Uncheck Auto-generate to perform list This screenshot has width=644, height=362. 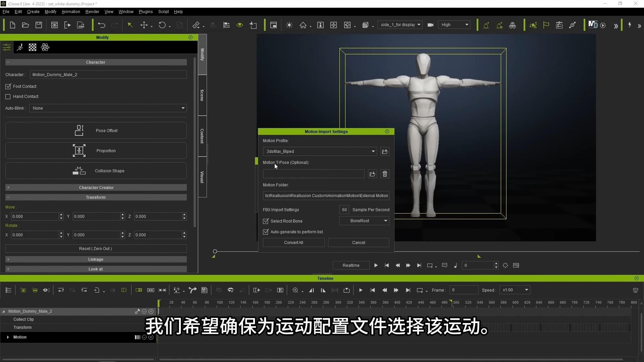coord(266,232)
